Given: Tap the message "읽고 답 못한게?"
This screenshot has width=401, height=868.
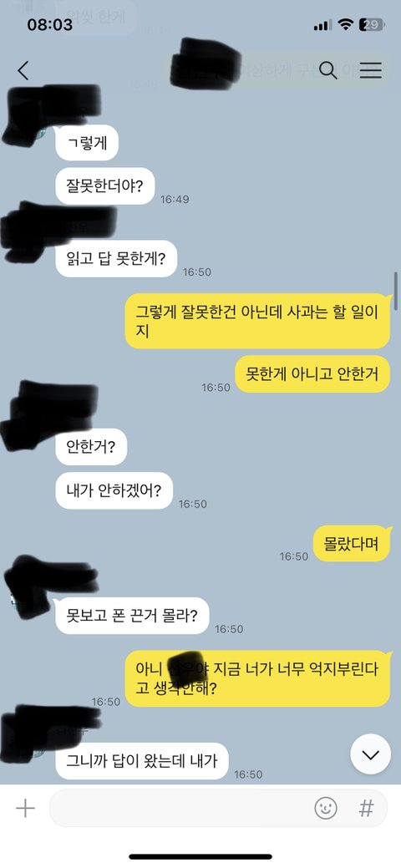Looking at the screenshot, I should (x=116, y=258).
